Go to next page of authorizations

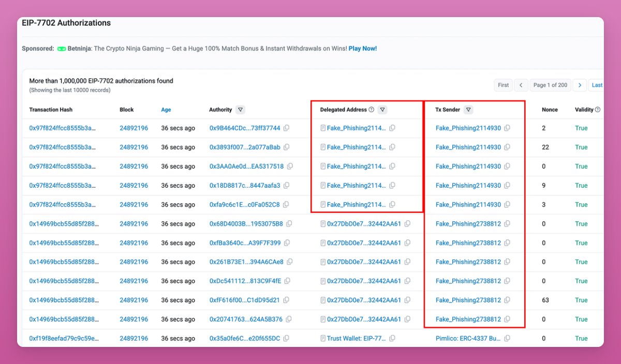click(580, 85)
